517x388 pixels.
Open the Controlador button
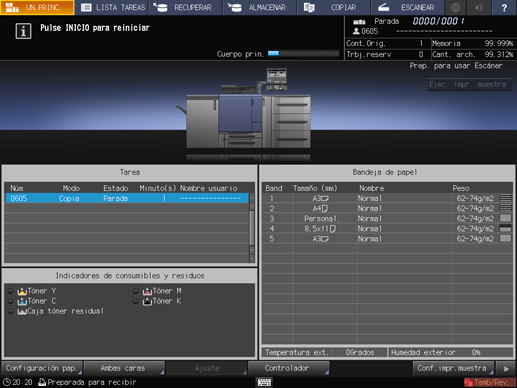point(289,368)
